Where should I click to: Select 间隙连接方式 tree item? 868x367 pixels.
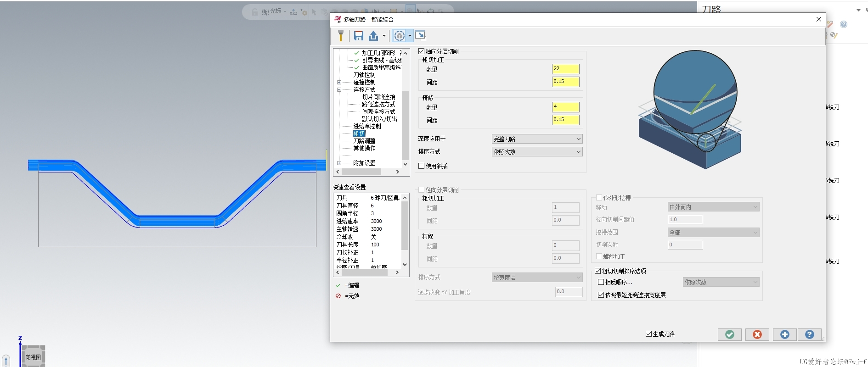click(x=378, y=111)
